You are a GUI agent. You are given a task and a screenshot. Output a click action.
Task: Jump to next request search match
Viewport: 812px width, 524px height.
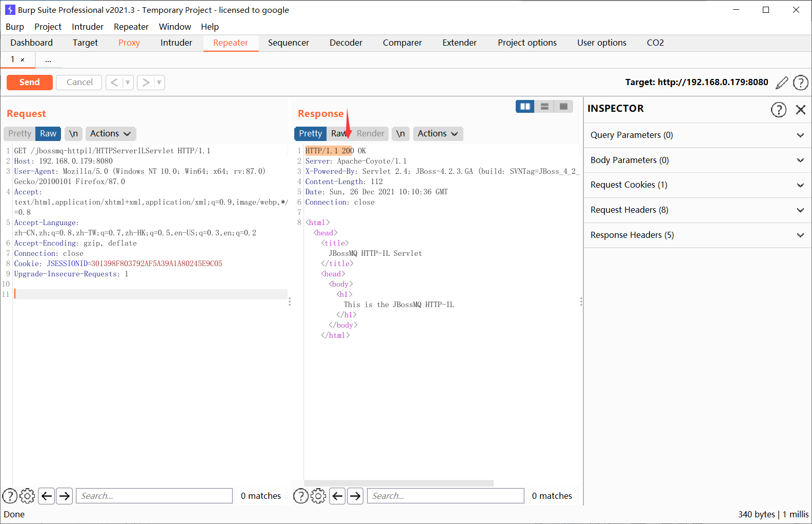click(64, 496)
